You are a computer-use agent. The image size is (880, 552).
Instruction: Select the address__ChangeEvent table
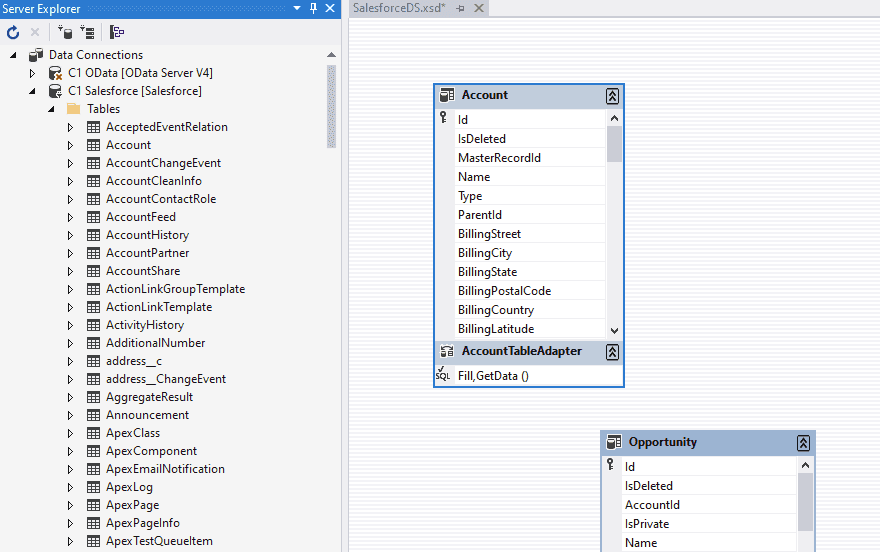pyautogui.click(x=166, y=379)
